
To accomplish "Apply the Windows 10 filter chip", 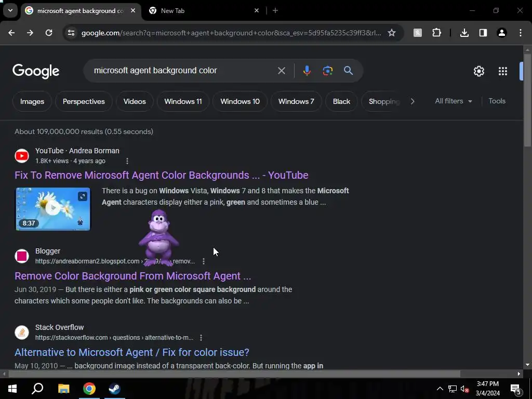I will 240,101.
